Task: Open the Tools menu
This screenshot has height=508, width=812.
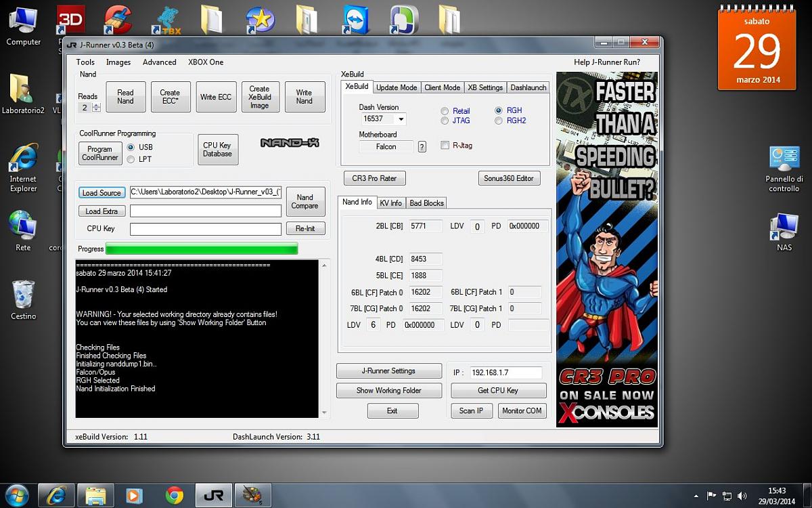Action: [x=85, y=62]
